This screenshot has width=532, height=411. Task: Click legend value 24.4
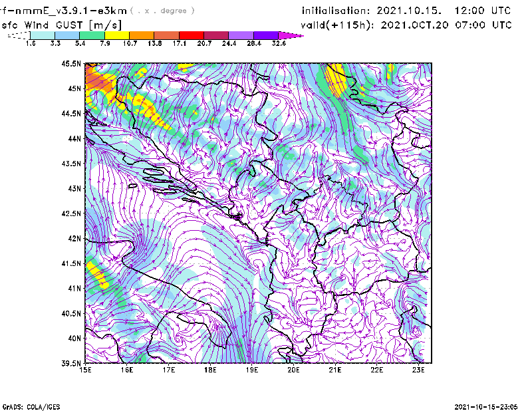click(229, 43)
